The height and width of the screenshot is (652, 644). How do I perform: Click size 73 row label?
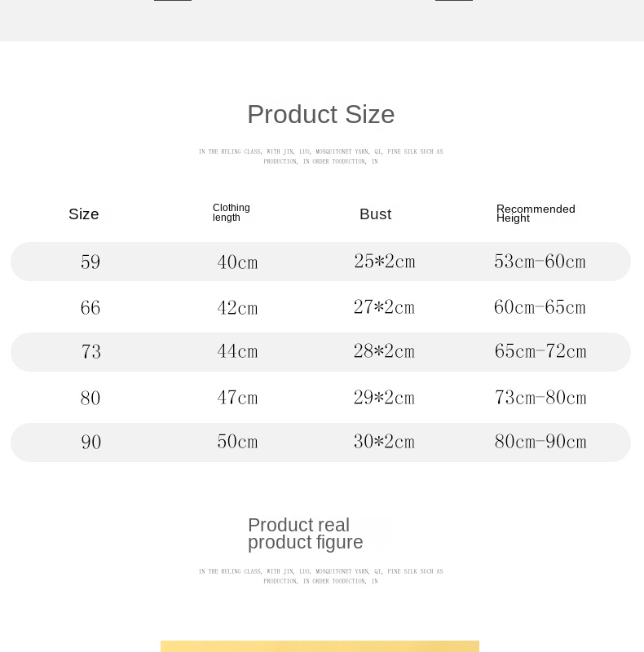(90, 352)
